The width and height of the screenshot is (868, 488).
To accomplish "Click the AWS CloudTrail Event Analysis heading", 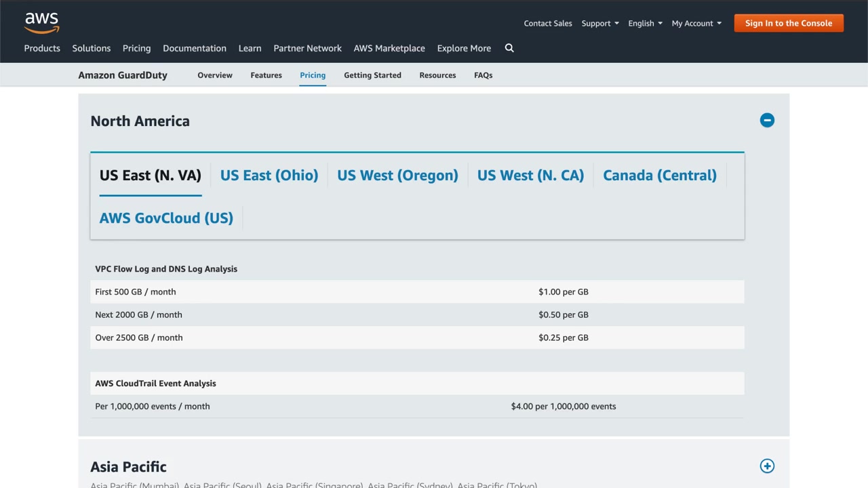I will pos(155,384).
